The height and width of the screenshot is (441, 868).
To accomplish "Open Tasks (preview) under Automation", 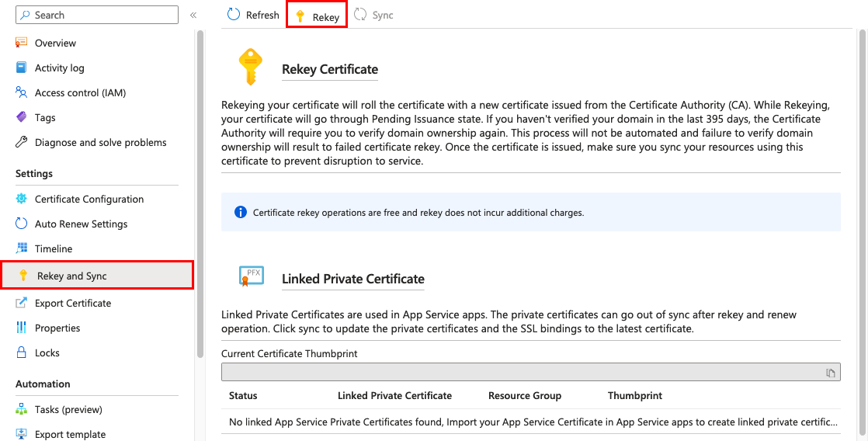I will [68, 409].
